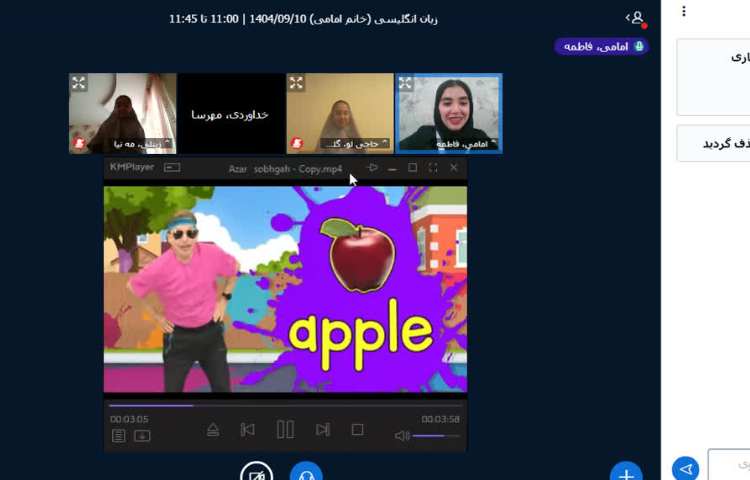Screen dimensions: 750x480
Task: Click the green microphone icon beside امامی، فاطمه
Action: pos(639,46)
